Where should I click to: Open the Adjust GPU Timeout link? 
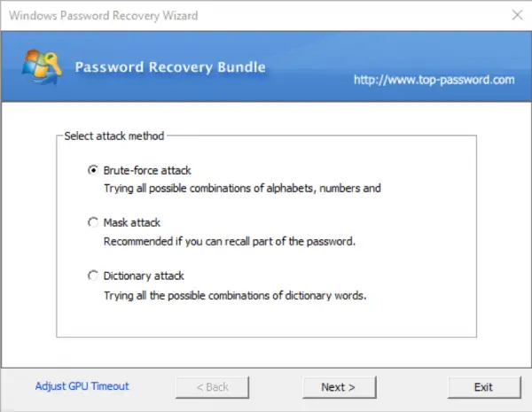82,386
